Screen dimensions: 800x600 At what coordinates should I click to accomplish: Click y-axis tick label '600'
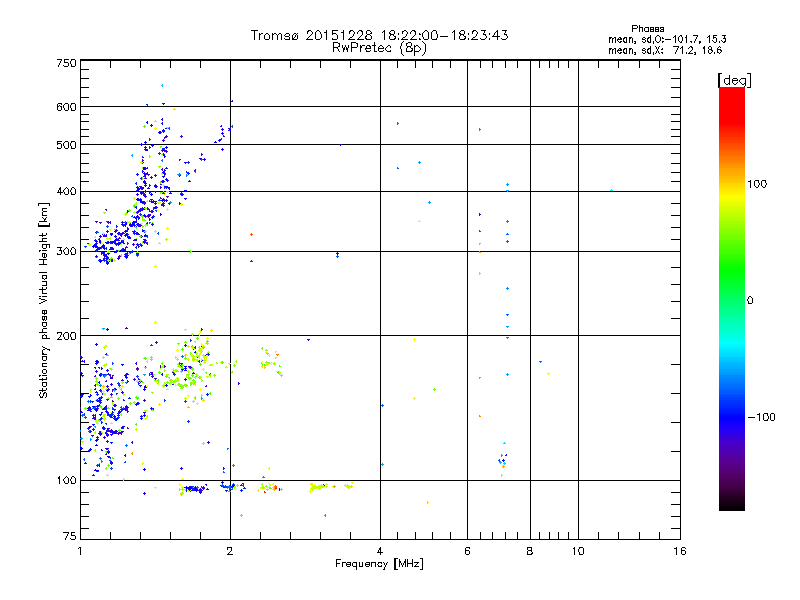tap(66, 107)
